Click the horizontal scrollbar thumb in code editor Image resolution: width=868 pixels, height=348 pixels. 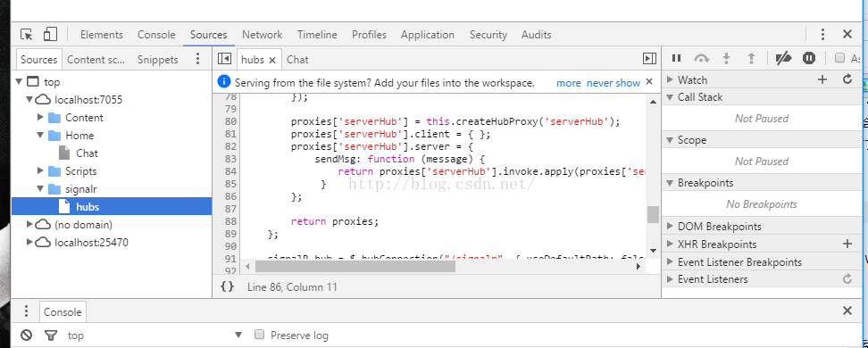point(355,266)
